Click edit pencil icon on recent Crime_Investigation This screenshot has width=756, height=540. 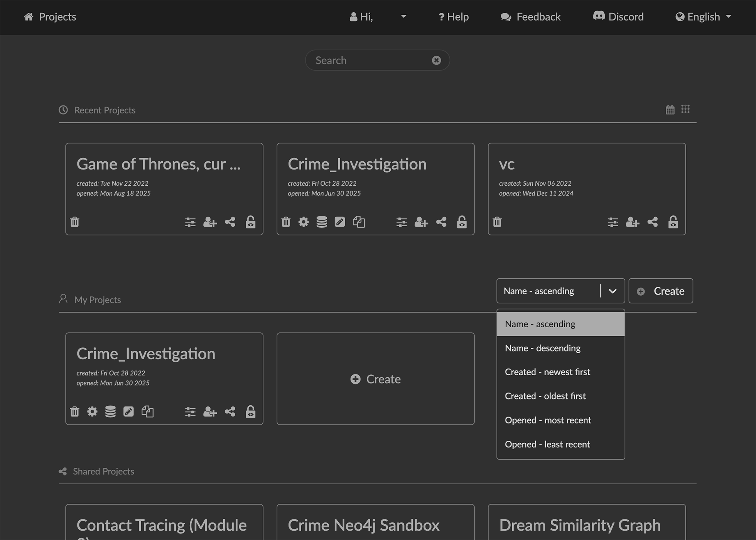(339, 222)
